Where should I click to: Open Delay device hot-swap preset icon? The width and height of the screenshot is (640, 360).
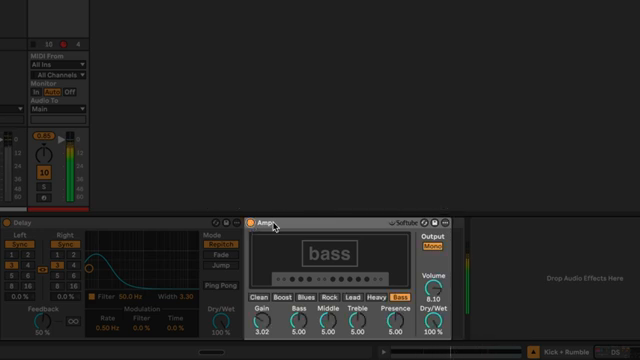click(x=216, y=223)
